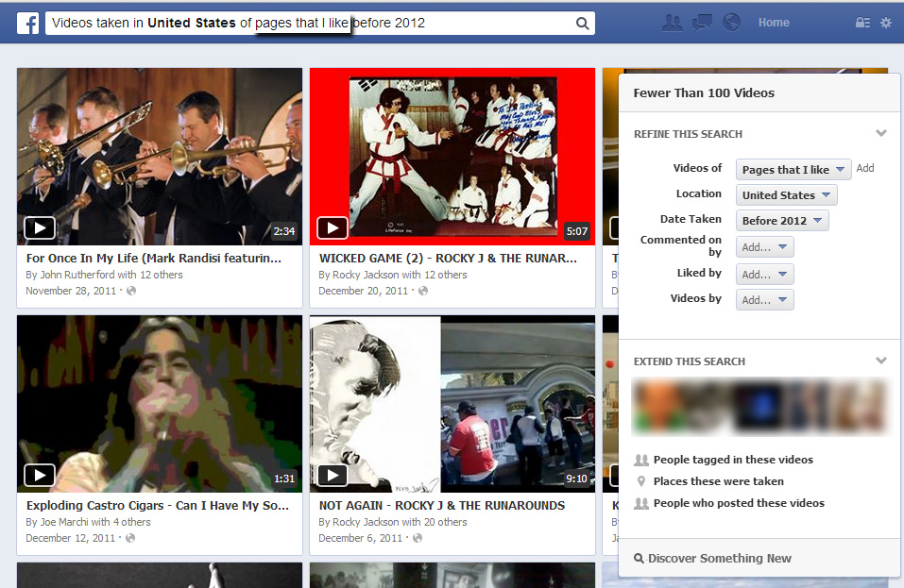Open the United States location dropdown
Viewport: 904px width, 588px height.
tap(786, 195)
